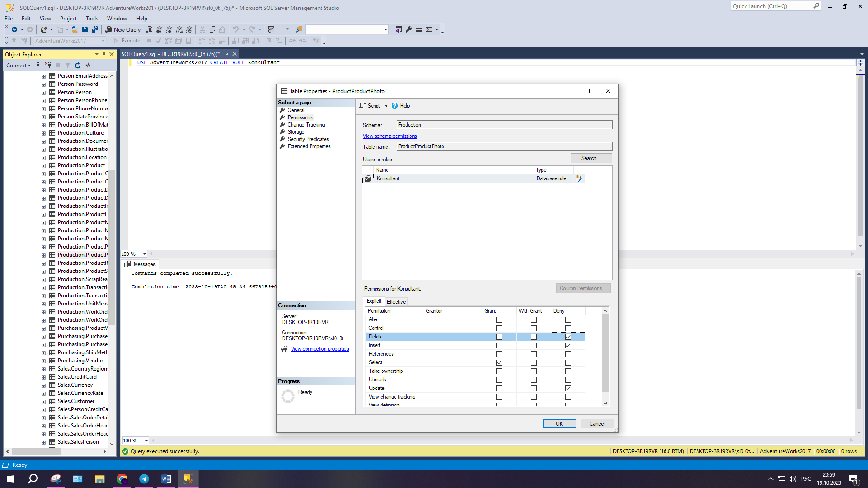Expand the Production.Culture table node
The image size is (868, 488).
click(44, 133)
